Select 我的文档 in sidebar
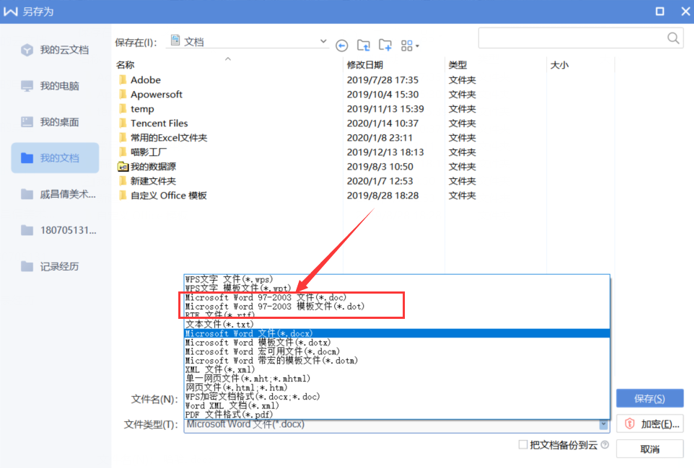 [x=55, y=158]
